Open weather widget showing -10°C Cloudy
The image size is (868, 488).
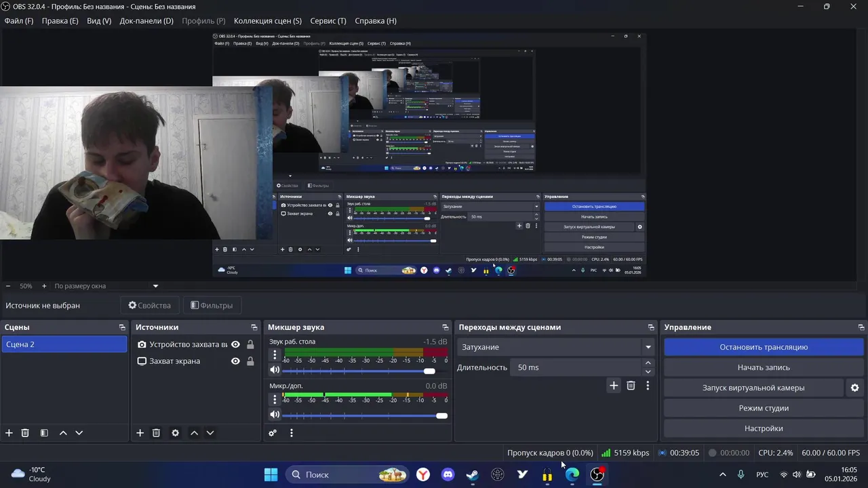(x=31, y=474)
